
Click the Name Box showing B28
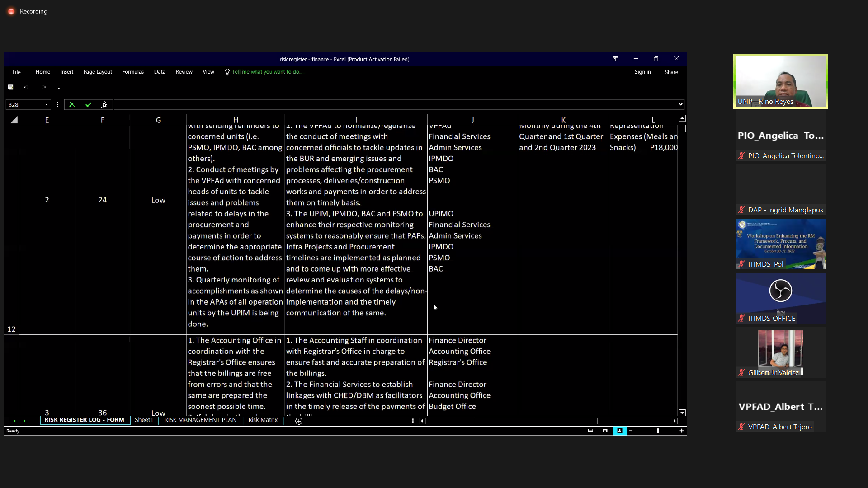pyautogui.click(x=25, y=105)
